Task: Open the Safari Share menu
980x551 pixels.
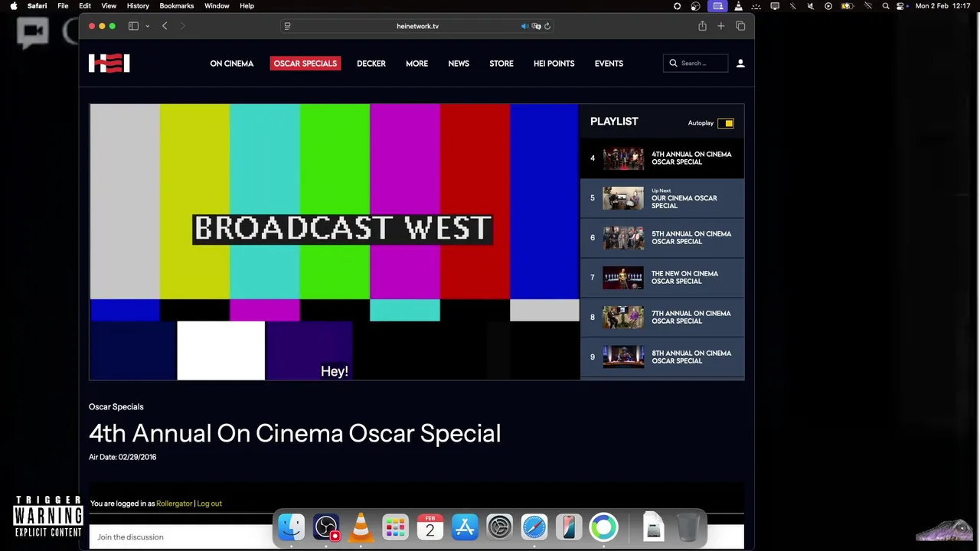Action: tap(702, 26)
